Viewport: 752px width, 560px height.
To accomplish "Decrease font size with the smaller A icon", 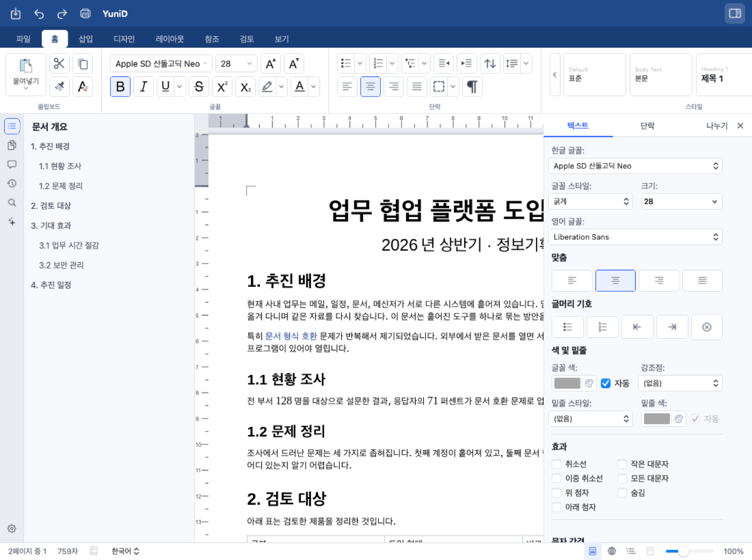I will click(294, 63).
